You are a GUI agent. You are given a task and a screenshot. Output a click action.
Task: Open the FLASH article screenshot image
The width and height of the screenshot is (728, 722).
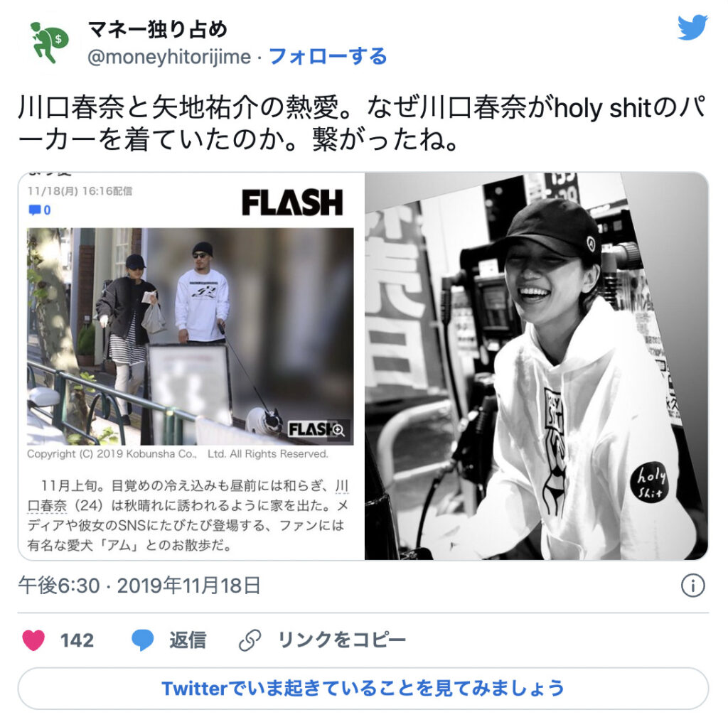pos(191,366)
